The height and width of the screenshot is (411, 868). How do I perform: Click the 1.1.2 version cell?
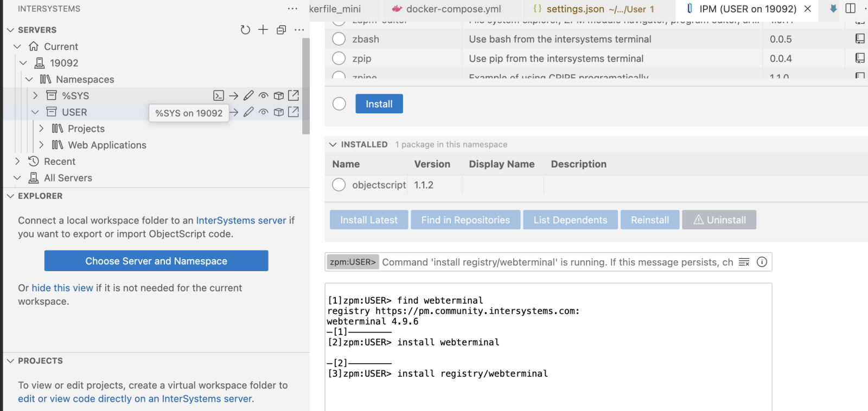tap(424, 185)
